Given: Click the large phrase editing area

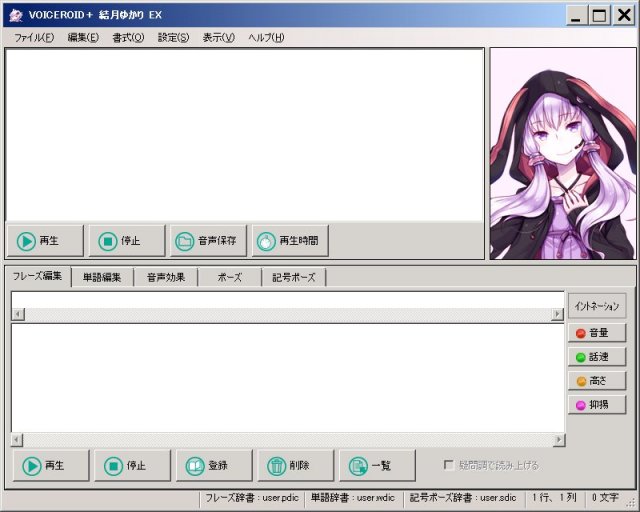Looking at the screenshot, I should [x=288, y=378].
